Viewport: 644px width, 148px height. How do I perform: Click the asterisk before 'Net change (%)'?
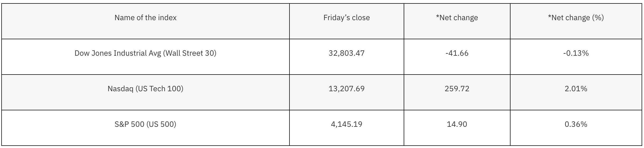point(550,16)
